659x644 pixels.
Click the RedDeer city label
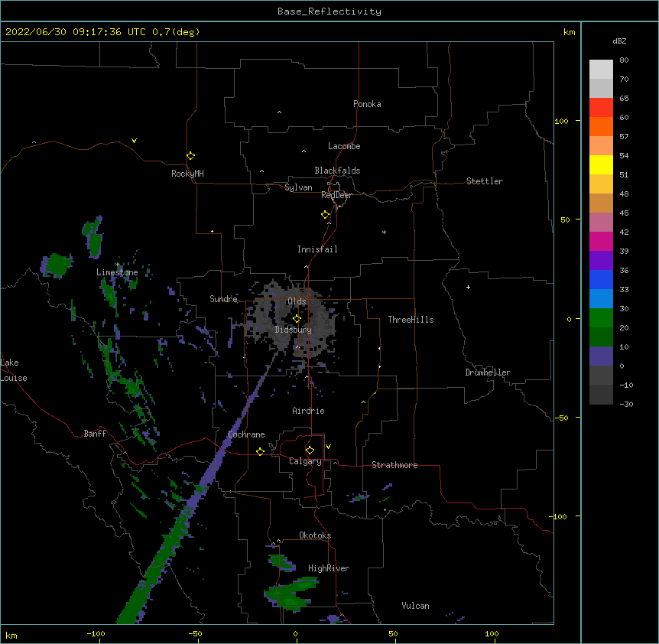pos(336,195)
